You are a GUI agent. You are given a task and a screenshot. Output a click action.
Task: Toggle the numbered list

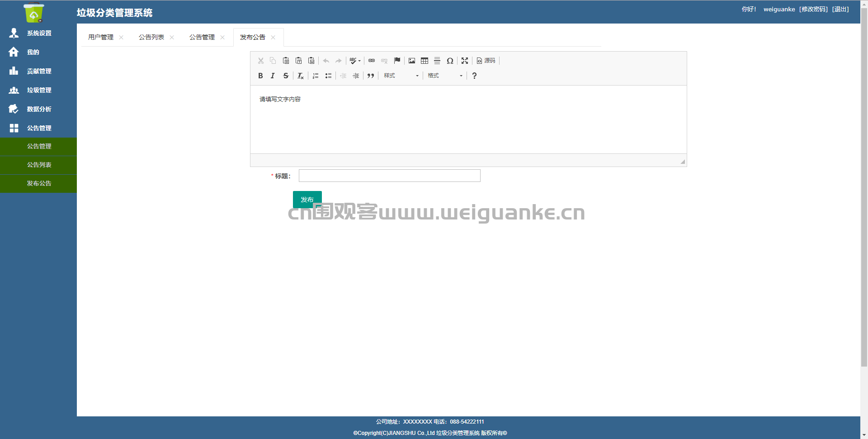click(x=316, y=76)
